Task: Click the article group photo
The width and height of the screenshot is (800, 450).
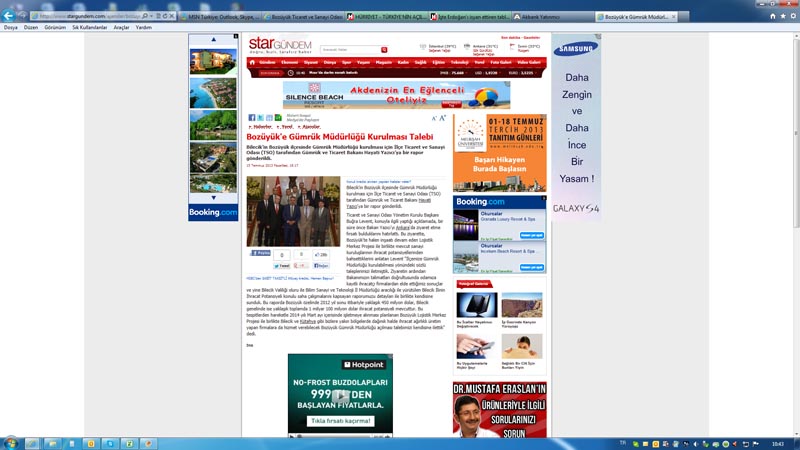Action: [293, 212]
